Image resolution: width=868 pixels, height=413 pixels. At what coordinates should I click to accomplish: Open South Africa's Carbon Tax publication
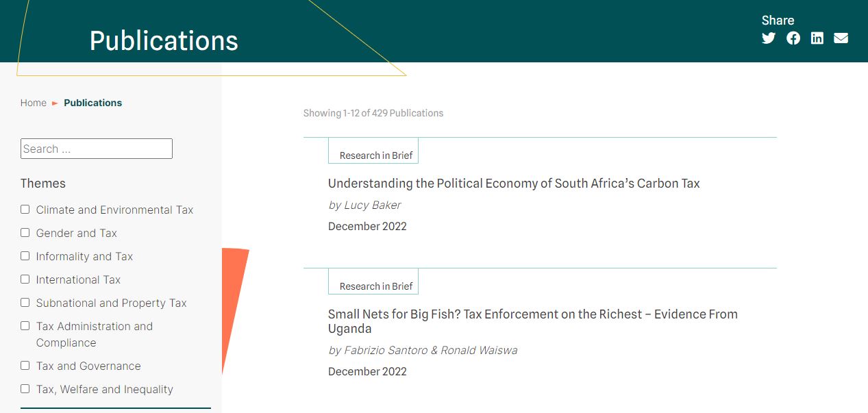(x=514, y=184)
